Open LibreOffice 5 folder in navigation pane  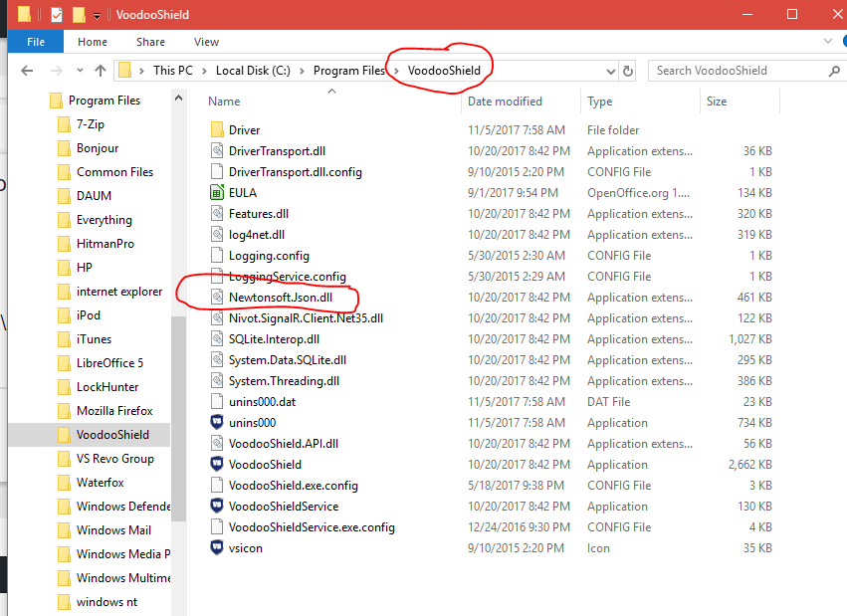point(110,363)
